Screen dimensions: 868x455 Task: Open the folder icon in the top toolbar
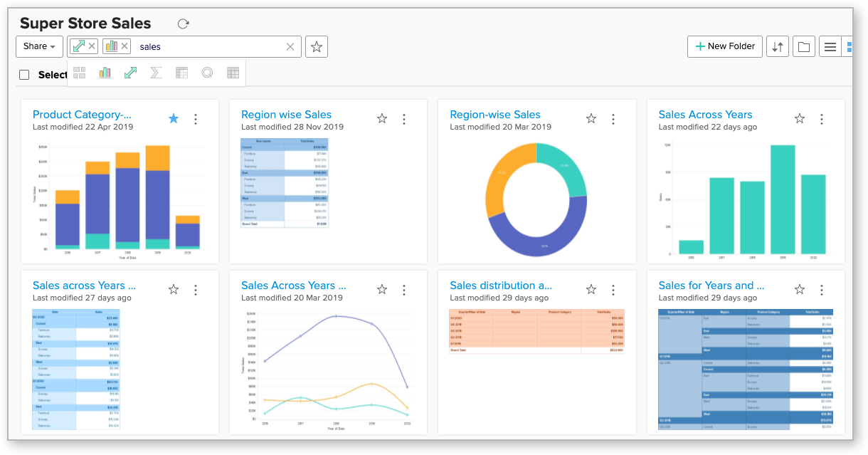(803, 46)
